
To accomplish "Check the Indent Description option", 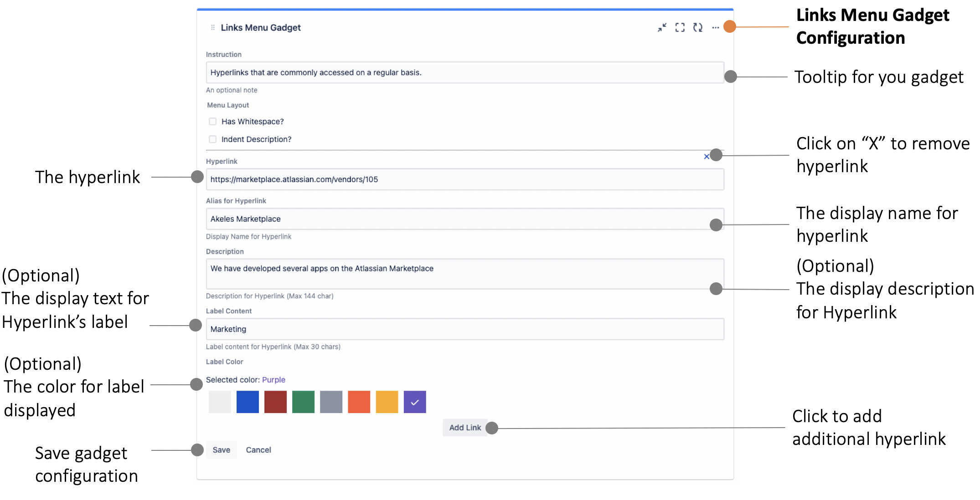I will click(x=212, y=139).
